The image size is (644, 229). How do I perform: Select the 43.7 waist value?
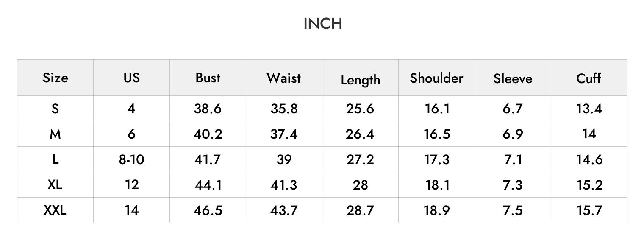(x=284, y=210)
